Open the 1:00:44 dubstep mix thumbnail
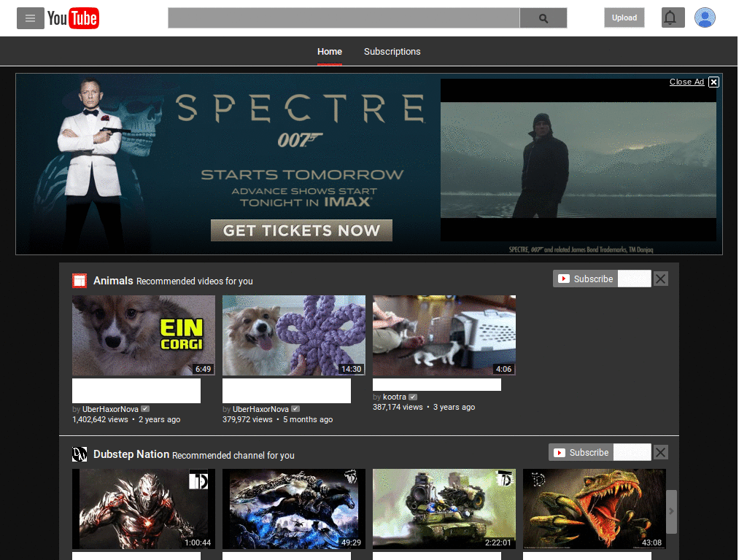 [x=144, y=509]
